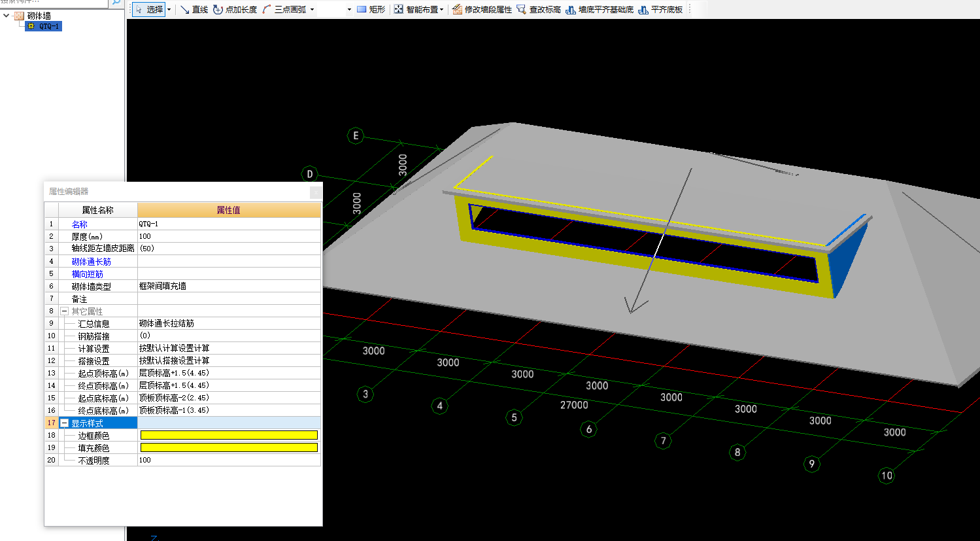Select the 砌体墙 tree item
The width and height of the screenshot is (980, 541).
click(x=39, y=16)
